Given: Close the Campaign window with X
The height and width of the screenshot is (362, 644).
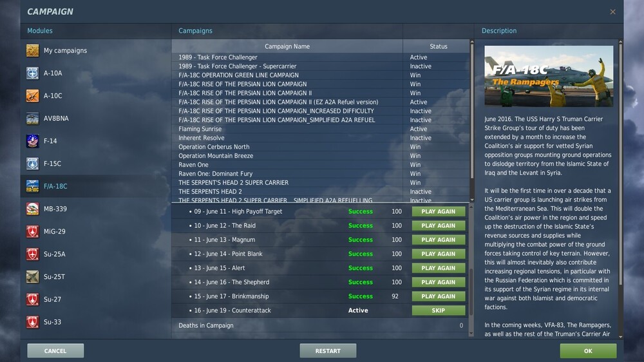Looking at the screenshot, I should coord(612,12).
